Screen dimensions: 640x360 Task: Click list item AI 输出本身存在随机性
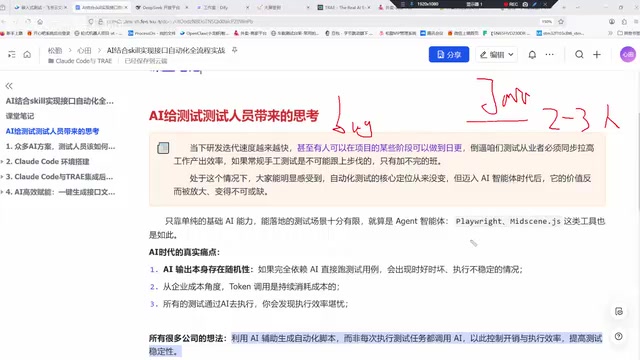click(342, 269)
